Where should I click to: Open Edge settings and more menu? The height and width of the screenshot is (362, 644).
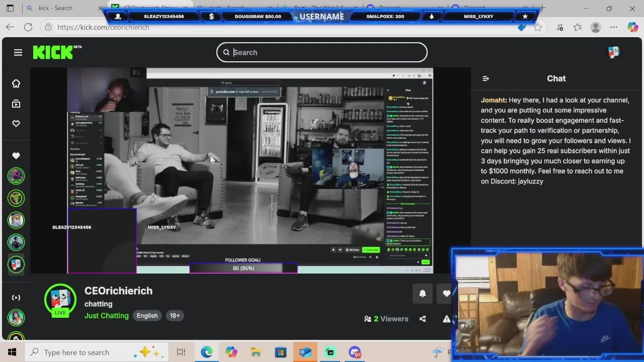tap(614, 27)
